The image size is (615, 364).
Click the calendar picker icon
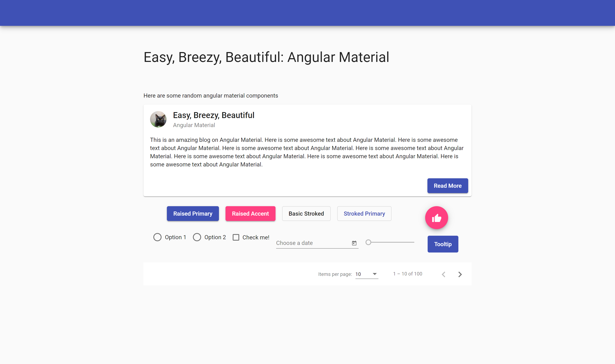354,243
